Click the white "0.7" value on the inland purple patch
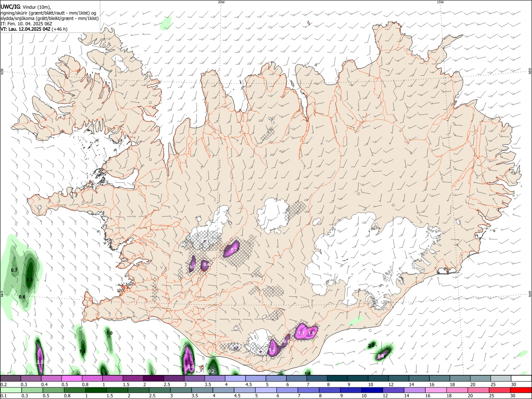Viewport: 532px width, 399px height. (x=234, y=250)
